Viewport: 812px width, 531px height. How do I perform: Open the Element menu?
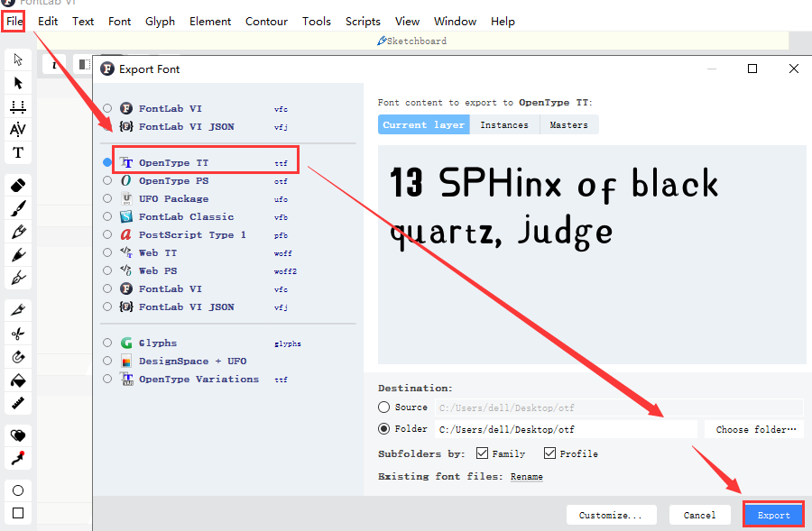(x=209, y=22)
